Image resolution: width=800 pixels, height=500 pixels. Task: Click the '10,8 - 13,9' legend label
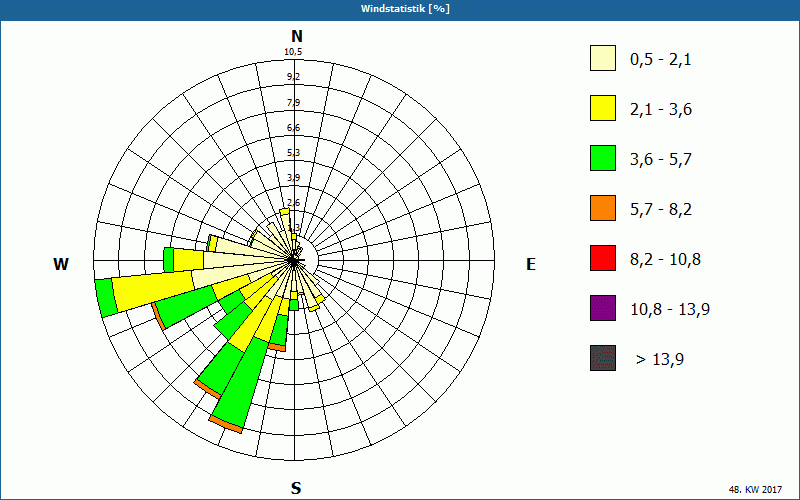(670, 310)
